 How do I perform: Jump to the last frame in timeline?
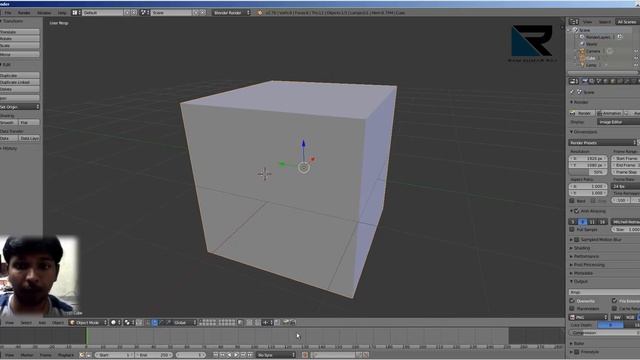(x=250, y=355)
